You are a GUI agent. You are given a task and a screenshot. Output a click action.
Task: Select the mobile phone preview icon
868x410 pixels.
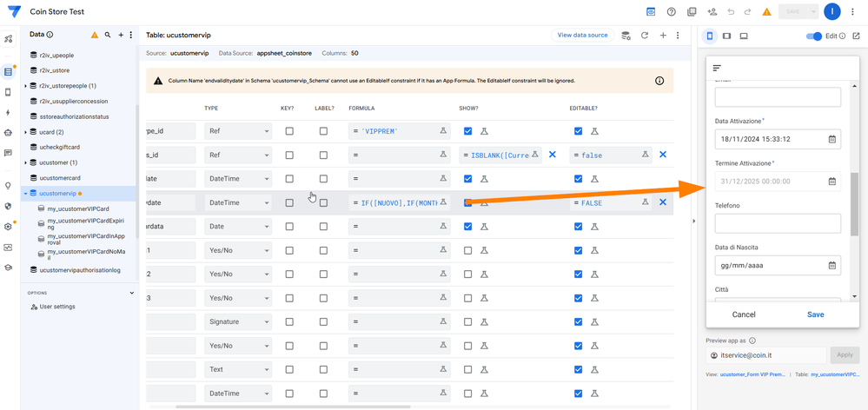[710, 36]
